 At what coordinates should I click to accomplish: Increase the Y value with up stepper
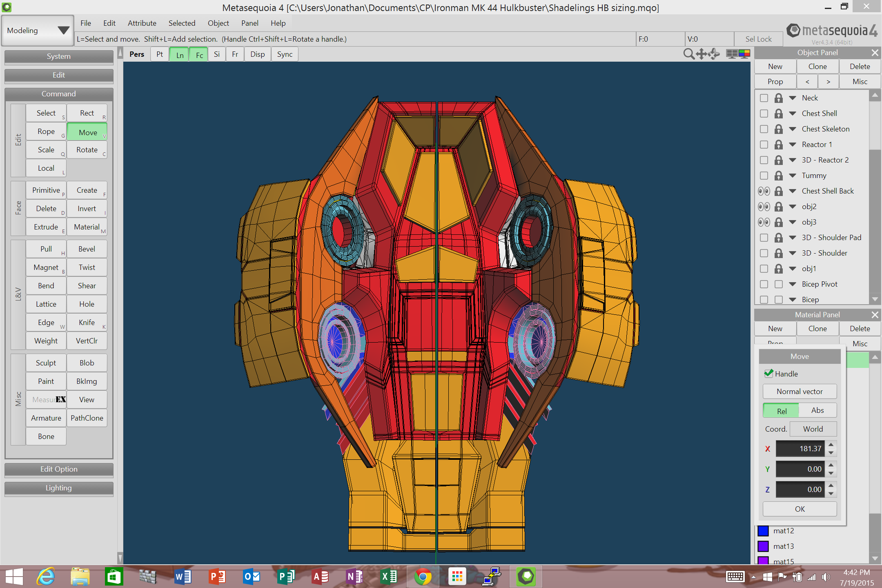coord(831,465)
